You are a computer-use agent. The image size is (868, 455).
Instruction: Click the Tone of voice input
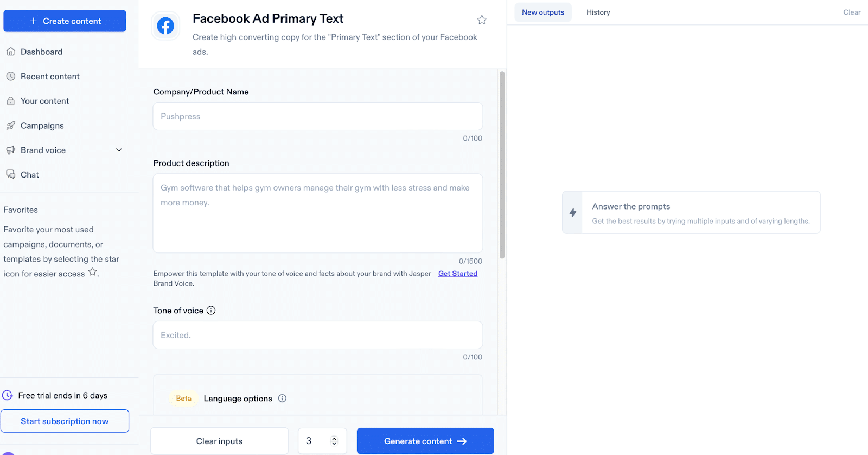point(318,335)
